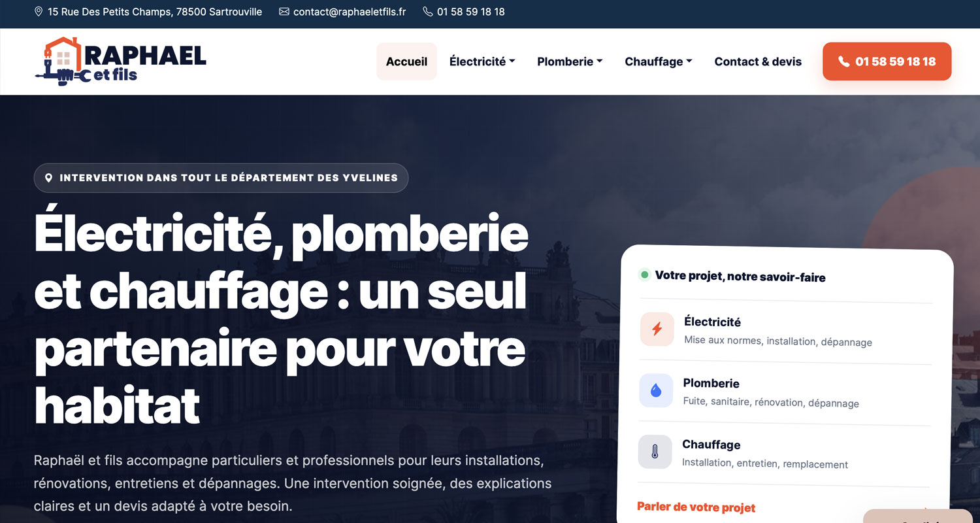Expand the Électricité dropdown menu
The width and height of the screenshot is (980, 523).
click(482, 61)
